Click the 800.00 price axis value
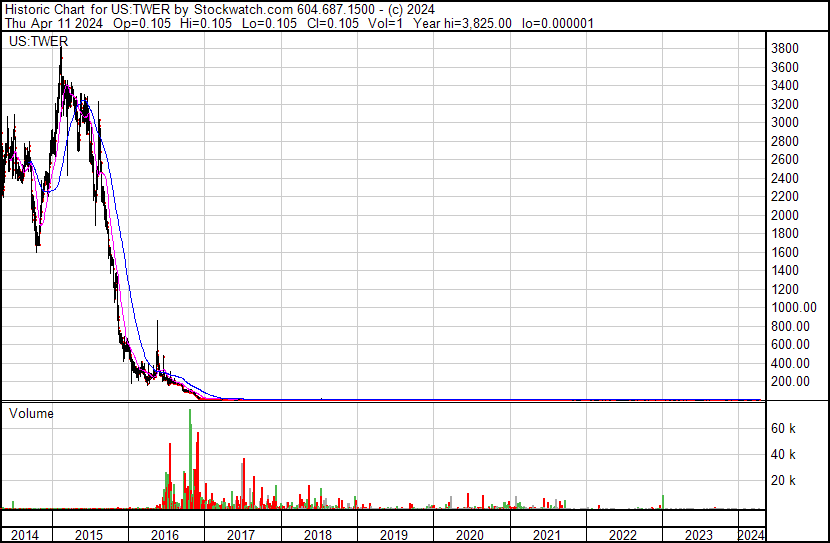The image size is (830, 543). (x=790, y=327)
